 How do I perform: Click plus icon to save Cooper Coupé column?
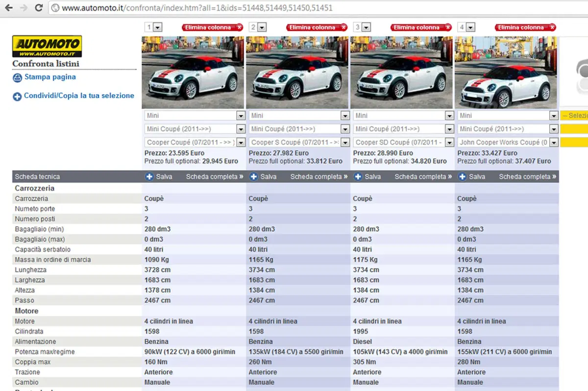click(149, 177)
